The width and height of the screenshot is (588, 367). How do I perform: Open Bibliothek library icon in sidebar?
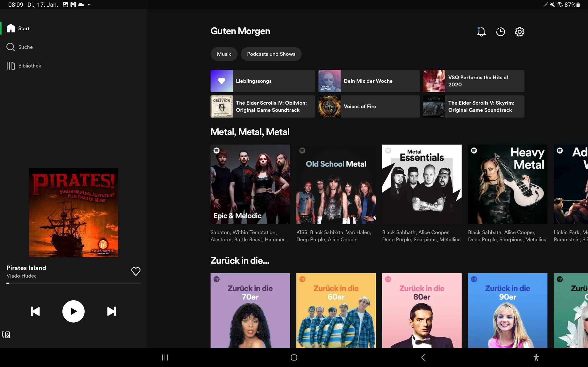pos(11,66)
